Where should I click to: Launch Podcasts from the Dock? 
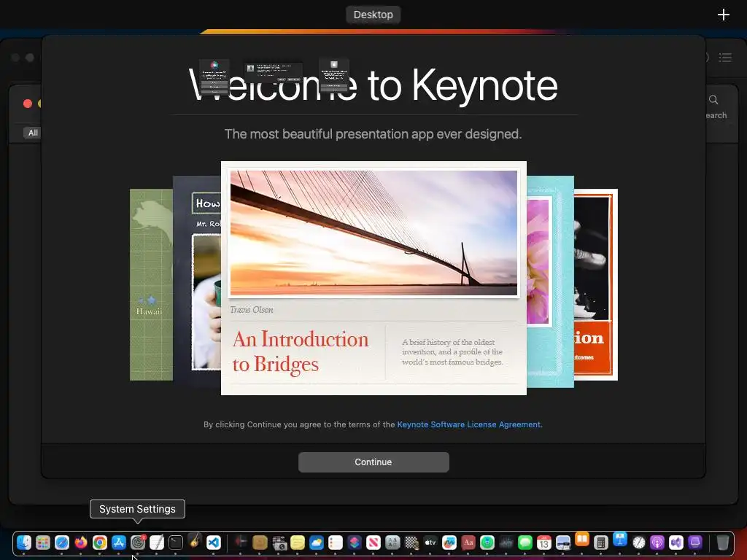(657, 542)
